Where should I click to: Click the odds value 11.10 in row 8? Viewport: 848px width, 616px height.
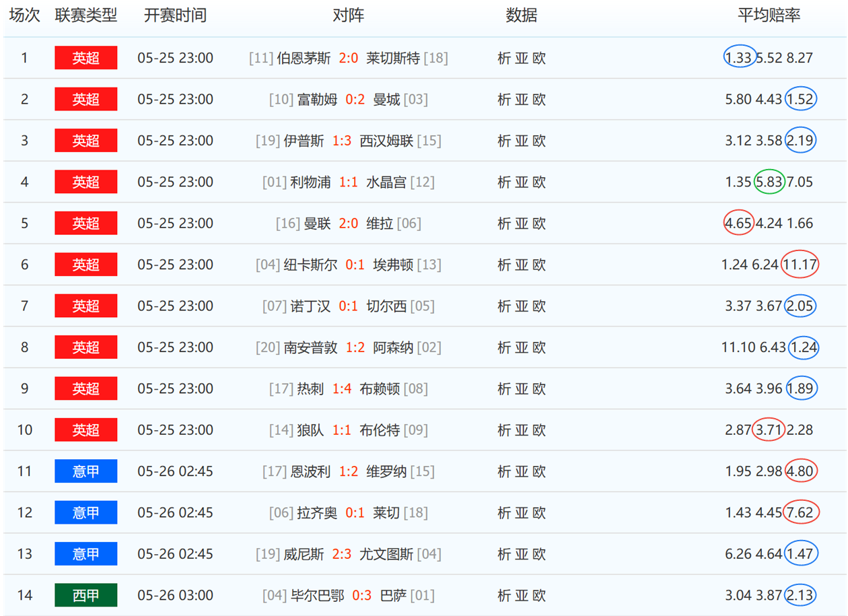point(739,347)
